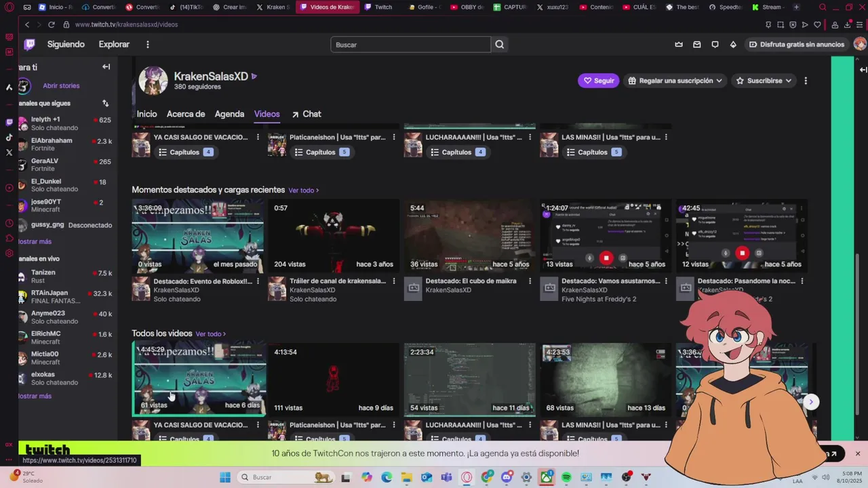Open the Bits diamond icon
The height and width of the screenshot is (488, 868).
click(733, 45)
